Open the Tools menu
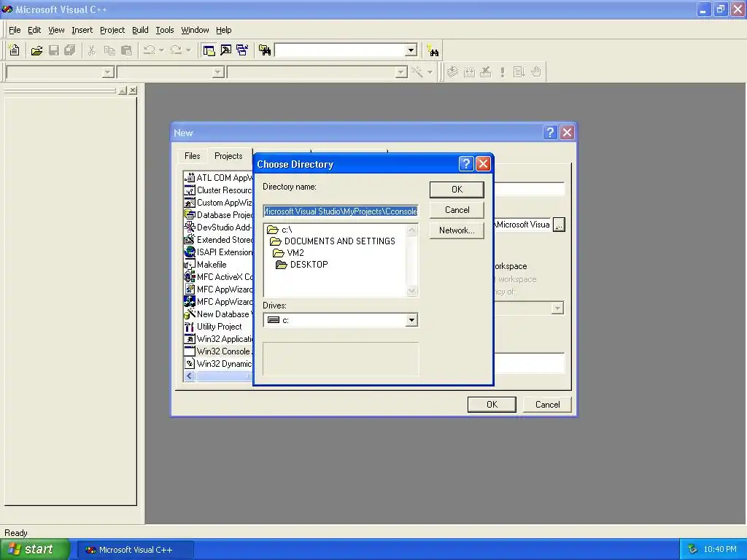747x560 pixels. pyautogui.click(x=165, y=30)
